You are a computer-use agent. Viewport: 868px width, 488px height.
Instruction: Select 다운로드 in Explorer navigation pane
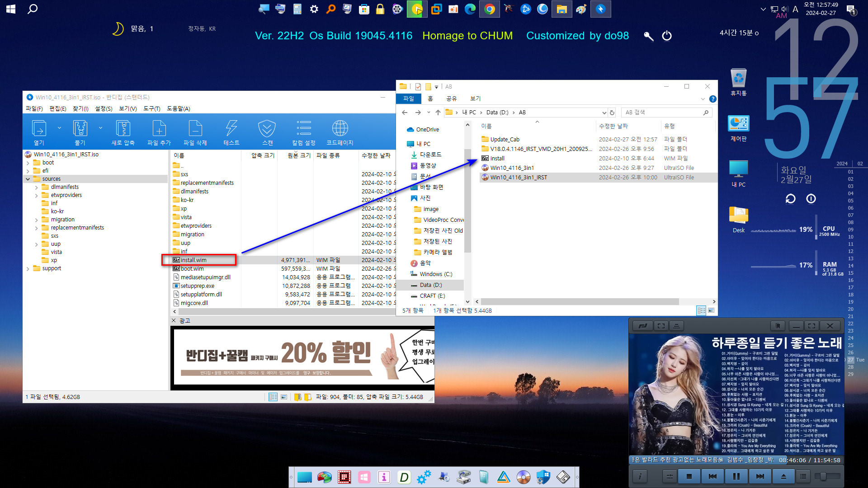[x=430, y=155]
